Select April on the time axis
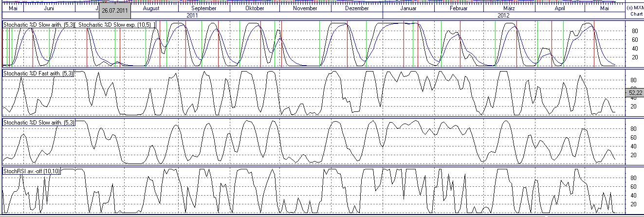644x217 pixels. pyautogui.click(x=560, y=8)
